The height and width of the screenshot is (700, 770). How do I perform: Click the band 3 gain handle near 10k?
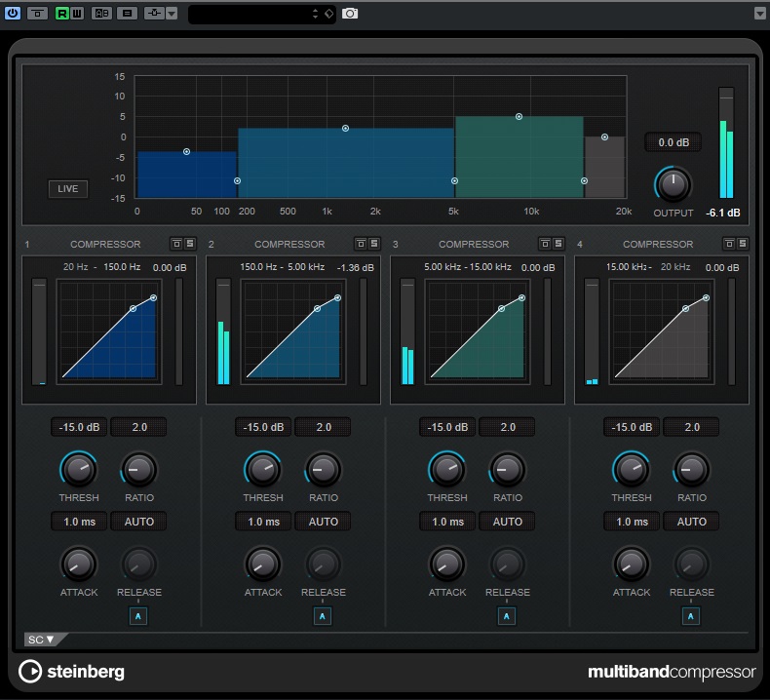(520, 116)
